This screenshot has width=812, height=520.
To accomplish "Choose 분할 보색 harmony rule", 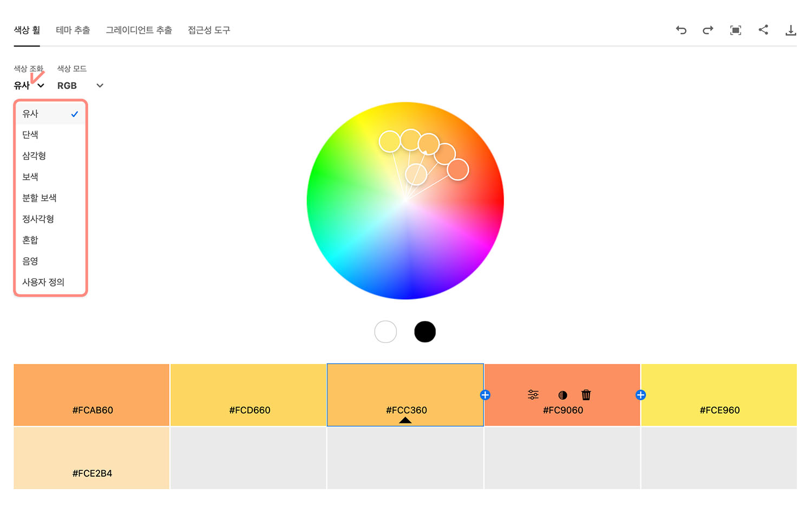I will (50, 198).
